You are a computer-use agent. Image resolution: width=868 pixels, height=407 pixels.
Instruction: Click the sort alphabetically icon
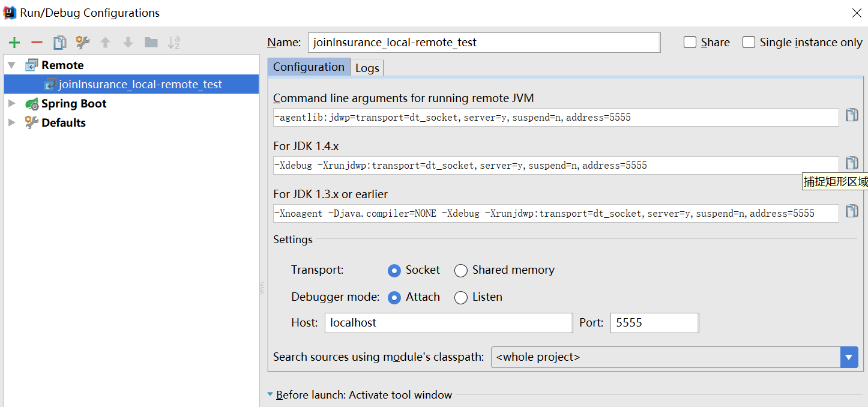174,43
